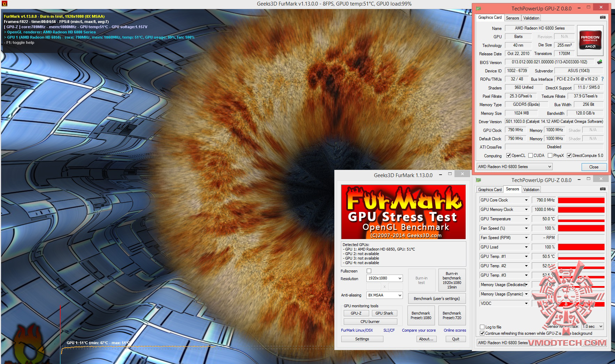
Task: Switch to Graphics Card tab in lower GPU-Z window
Action: point(490,190)
